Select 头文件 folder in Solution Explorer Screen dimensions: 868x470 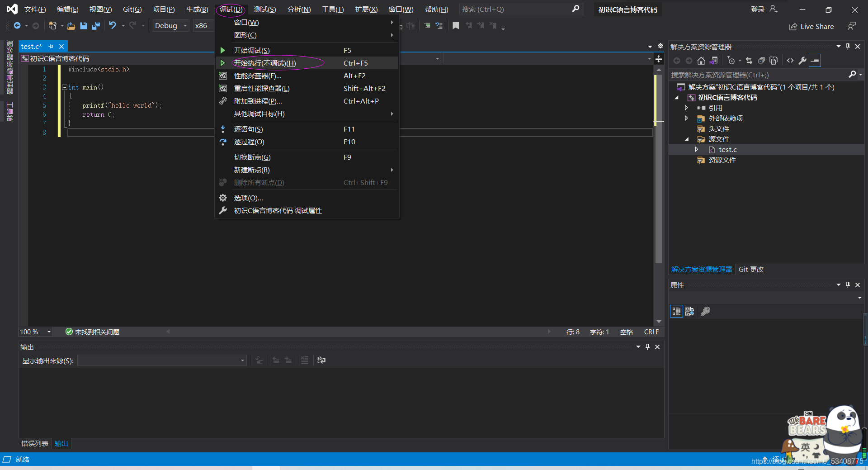pos(718,128)
